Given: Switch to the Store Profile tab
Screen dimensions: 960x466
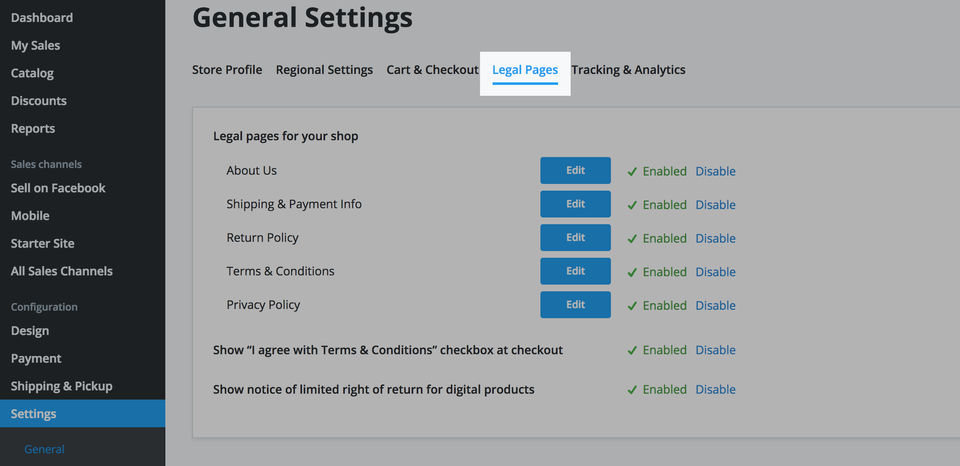Looking at the screenshot, I should (x=227, y=70).
